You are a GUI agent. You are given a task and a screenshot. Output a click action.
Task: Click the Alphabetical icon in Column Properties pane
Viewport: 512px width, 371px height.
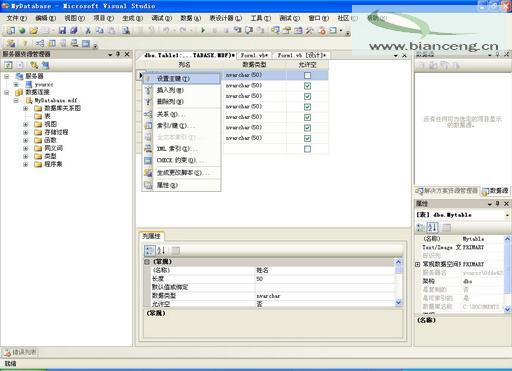click(161, 250)
